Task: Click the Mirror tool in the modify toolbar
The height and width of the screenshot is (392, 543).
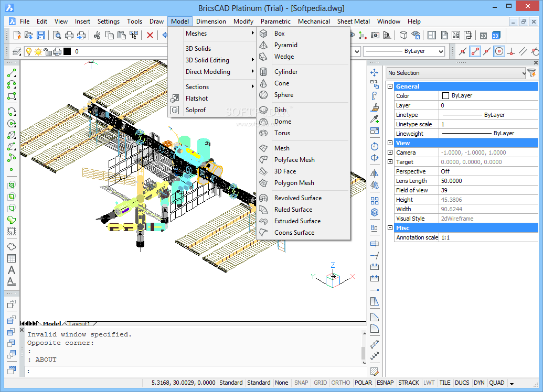Action: (375, 173)
